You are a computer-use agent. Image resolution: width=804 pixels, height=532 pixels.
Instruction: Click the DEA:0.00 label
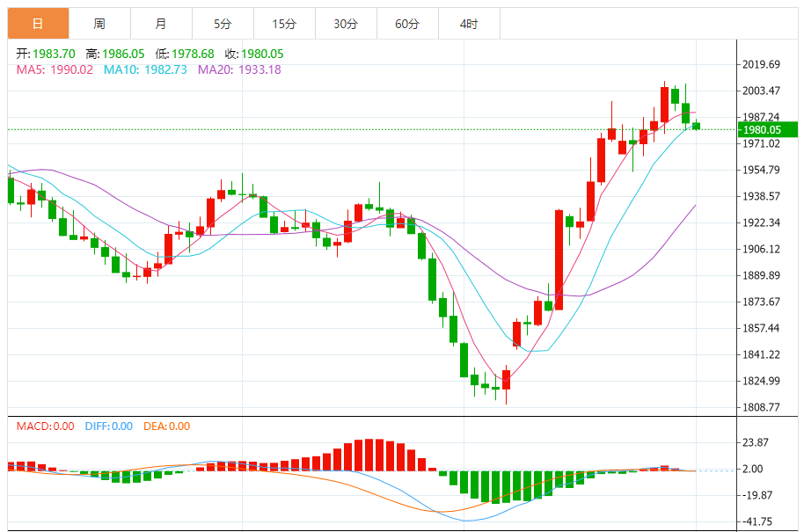[166, 426]
